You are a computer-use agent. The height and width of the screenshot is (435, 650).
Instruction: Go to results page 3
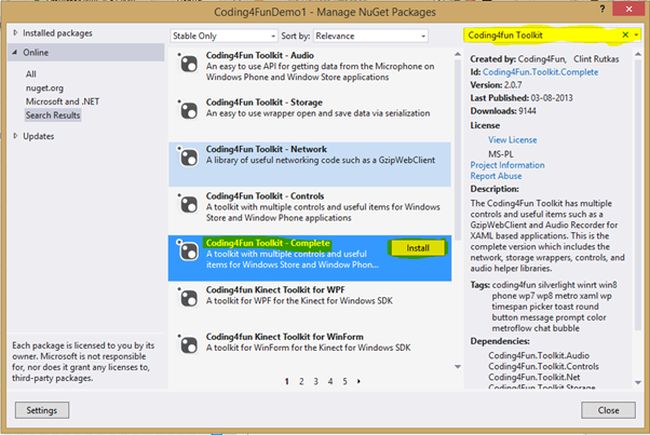click(316, 381)
